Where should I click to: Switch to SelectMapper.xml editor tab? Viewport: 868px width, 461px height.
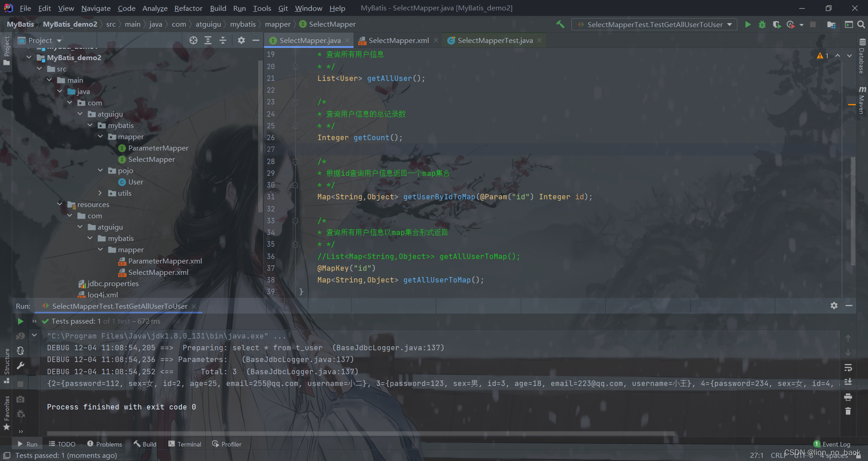(x=398, y=40)
